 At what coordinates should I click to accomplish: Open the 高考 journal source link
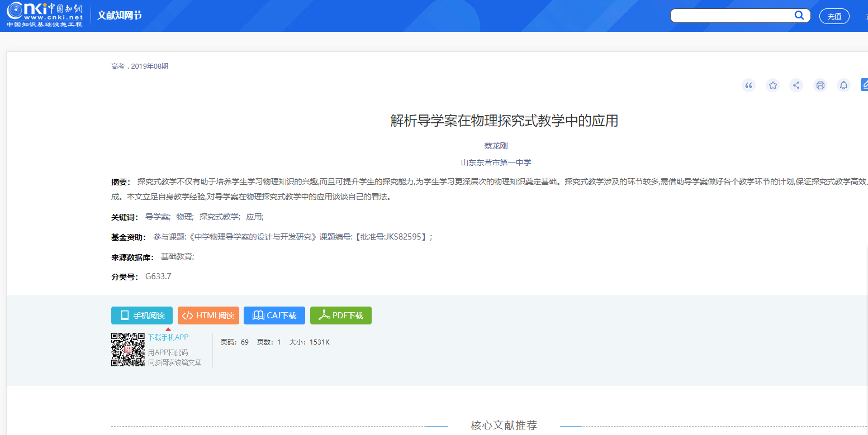click(117, 66)
